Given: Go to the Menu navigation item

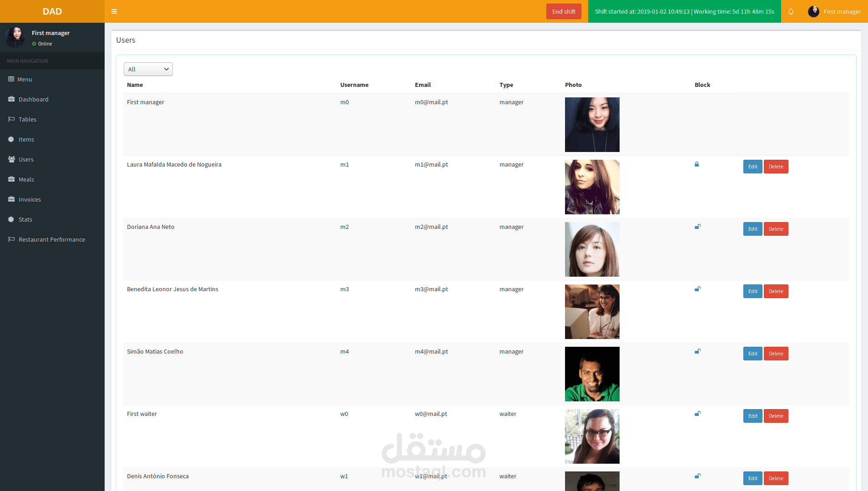Looking at the screenshot, I should coord(52,79).
